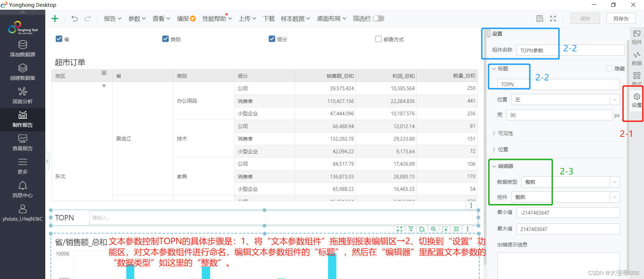Switch to the 组件 side panel

(637, 38)
